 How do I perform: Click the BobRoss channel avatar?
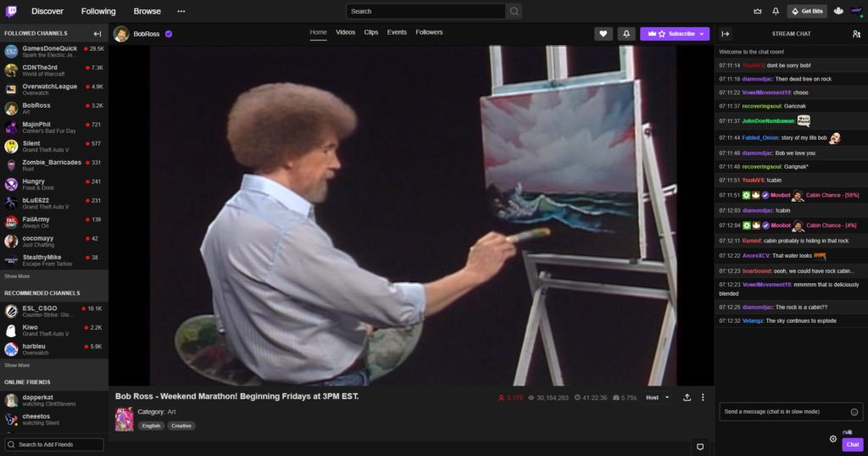(121, 34)
